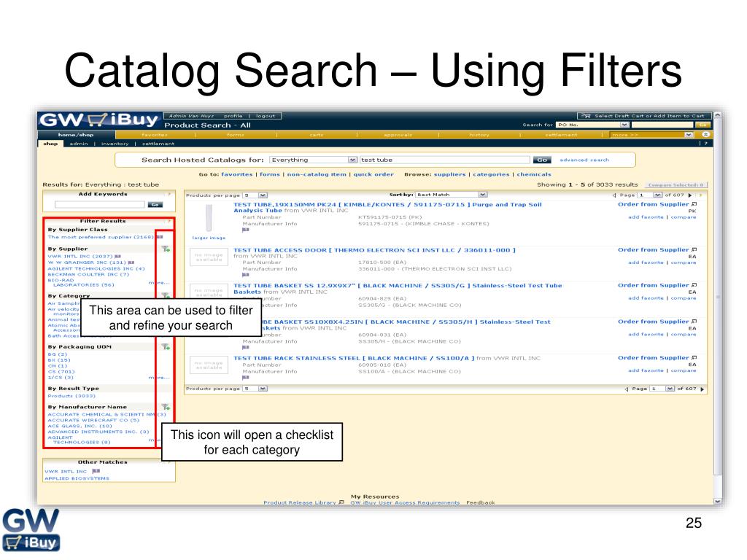
Task: Open the approvals menu in gold bar
Action: pyautogui.click(x=398, y=135)
